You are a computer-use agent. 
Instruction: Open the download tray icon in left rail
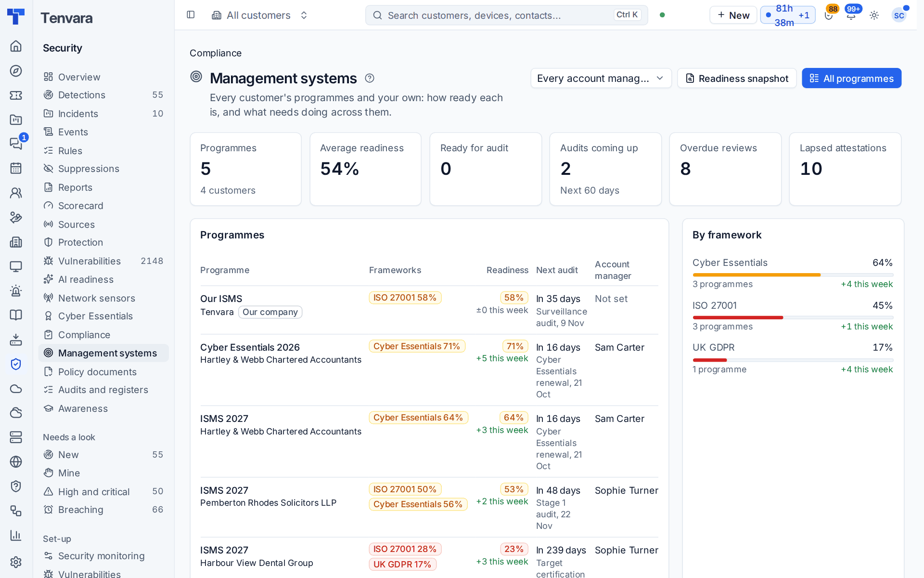[x=16, y=340]
